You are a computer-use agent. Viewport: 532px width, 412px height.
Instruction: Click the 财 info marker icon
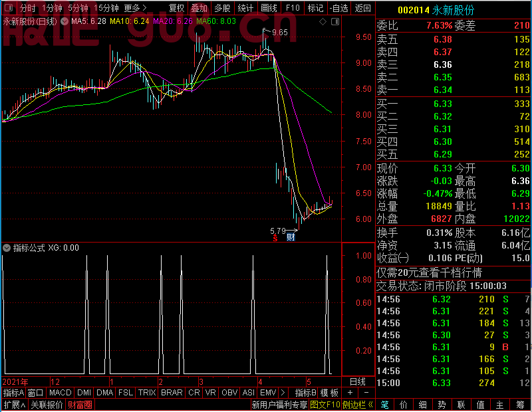coord(291,237)
